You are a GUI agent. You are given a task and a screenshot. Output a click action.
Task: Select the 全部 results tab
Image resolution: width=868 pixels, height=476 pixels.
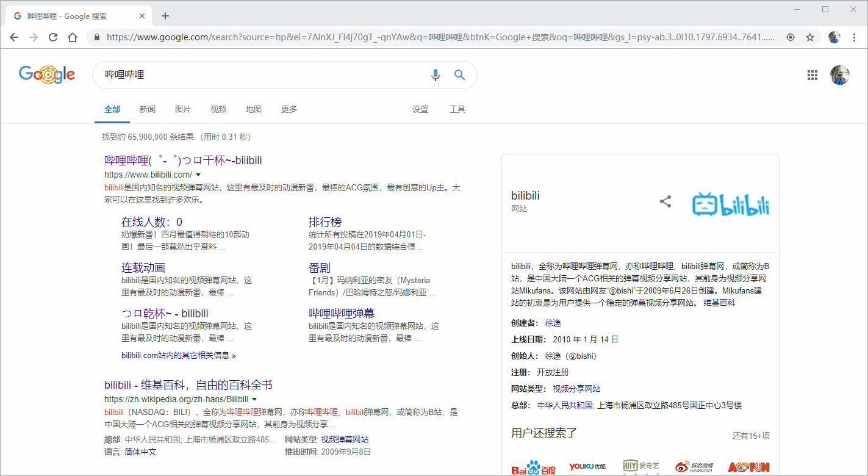[x=112, y=109]
